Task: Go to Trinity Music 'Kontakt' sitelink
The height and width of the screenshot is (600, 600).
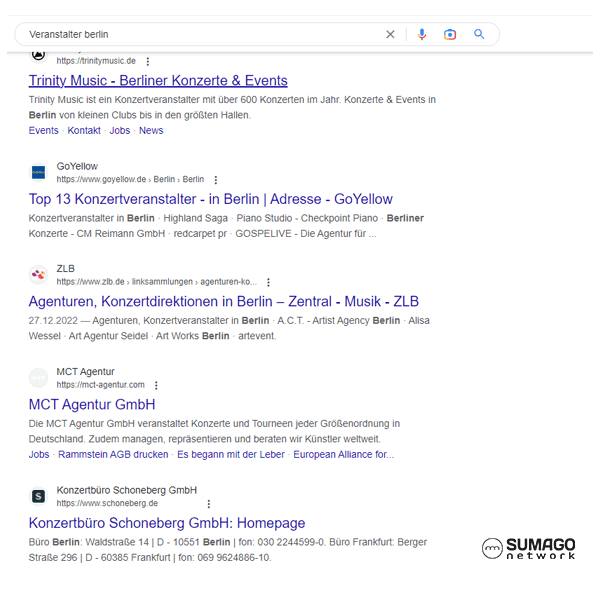Action: coord(84,130)
